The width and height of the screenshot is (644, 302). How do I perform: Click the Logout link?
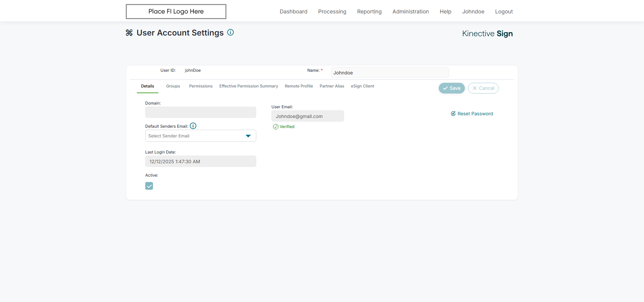(504, 11)
